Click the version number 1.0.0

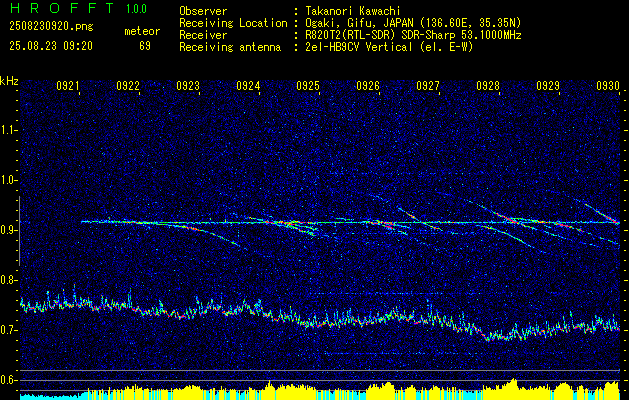coord(136,9)
